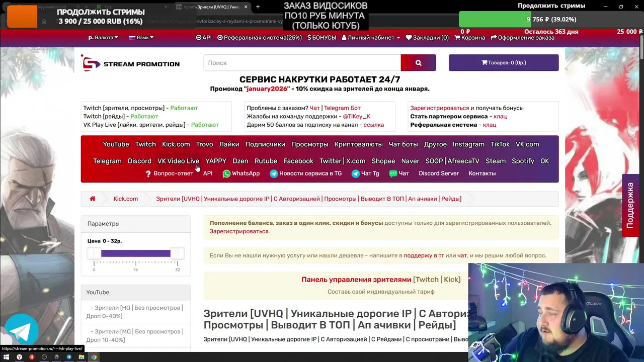Click Зарегистрироваться link in yellow notice
Image resolution: width=644 pixels, height=362 pixels.
(x=239, y=231)
